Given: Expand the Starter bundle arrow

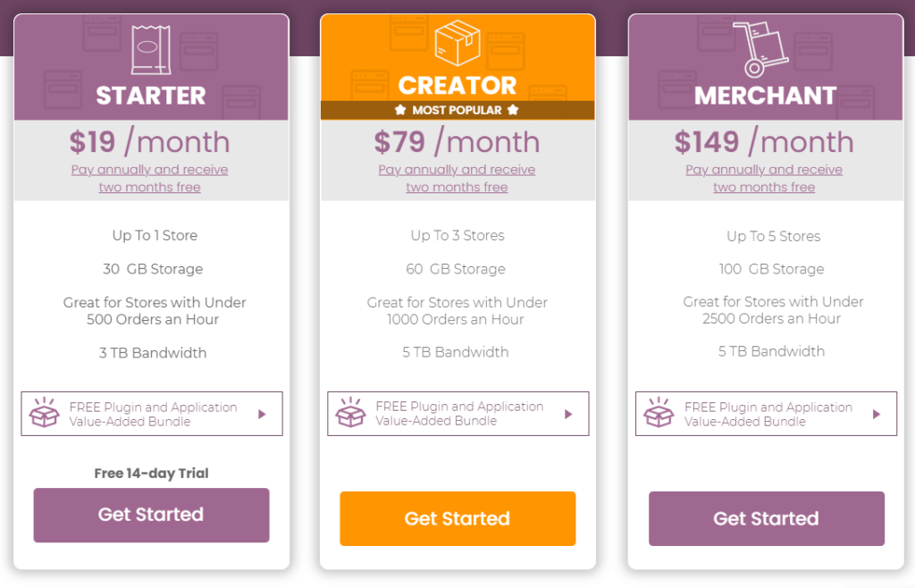Looking at the screenshot, I should 262,414.
